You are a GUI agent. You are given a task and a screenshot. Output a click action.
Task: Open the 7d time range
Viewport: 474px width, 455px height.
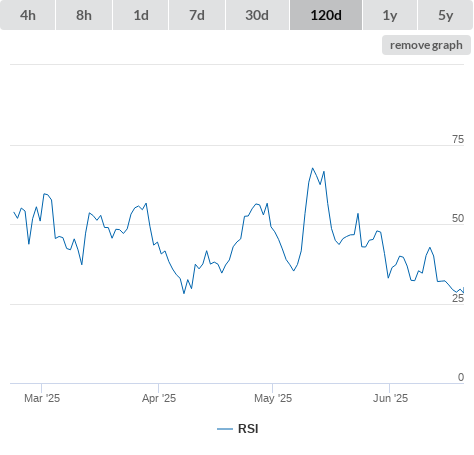pyautogui.click(x=197, y=15)
